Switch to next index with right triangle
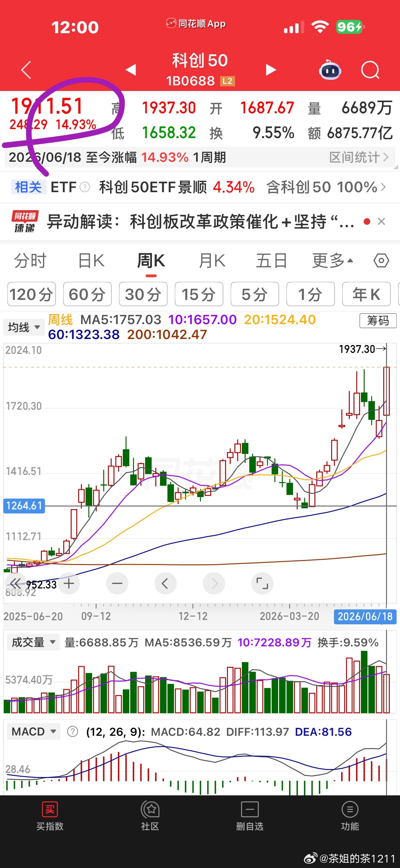 point(271,70)
